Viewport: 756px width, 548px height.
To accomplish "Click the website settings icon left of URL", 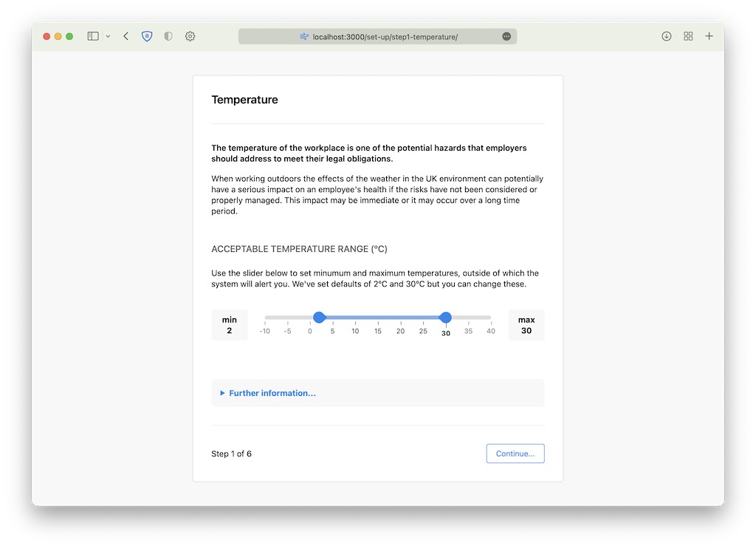I will (x=304, y=37).
